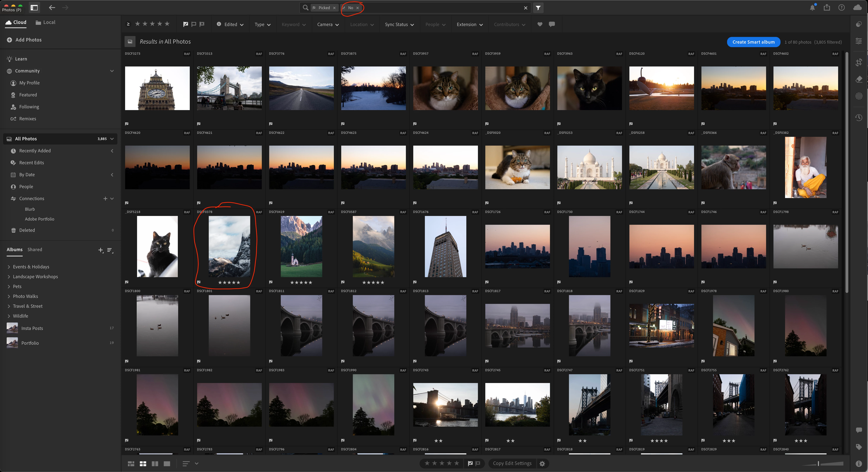This screenshot has height=472, width=868.
Task: Toggle the Picked flag filter
Action: tap(185, 24)
